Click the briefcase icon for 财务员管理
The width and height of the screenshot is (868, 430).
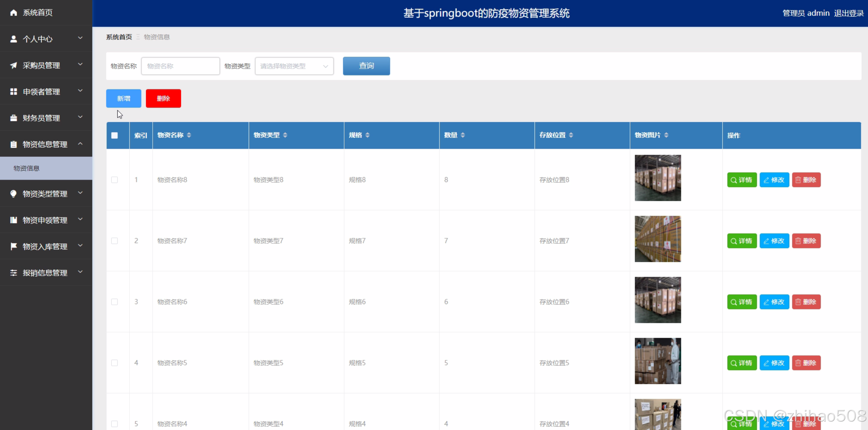(x=14, y=118)
